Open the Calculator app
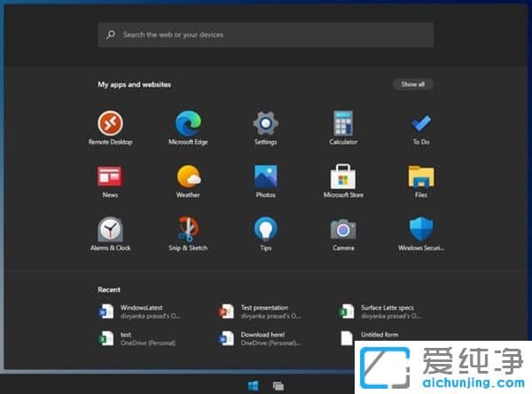 pyautogui.click(x=343, y=128)
